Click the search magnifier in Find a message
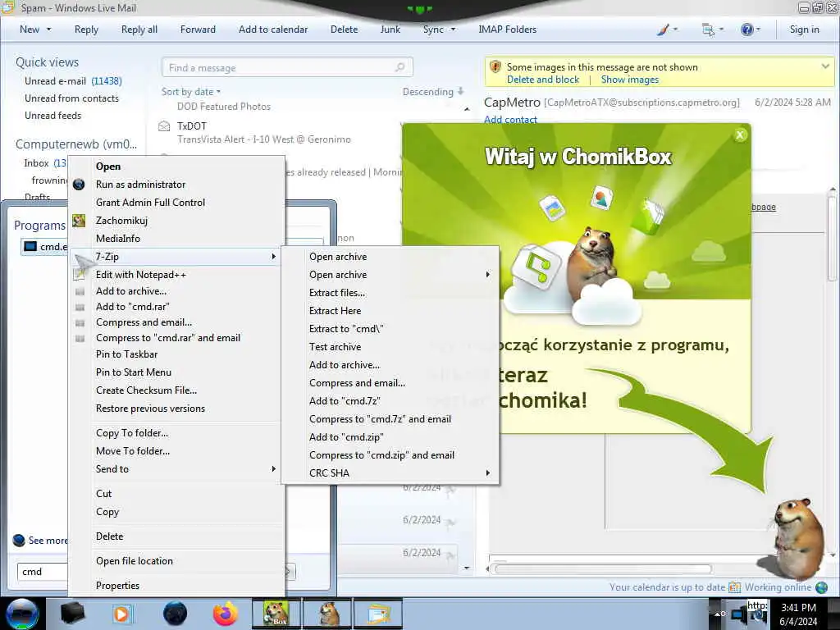Image resolution: width=840 pixels, height=630 pixels. coord(399,67)
